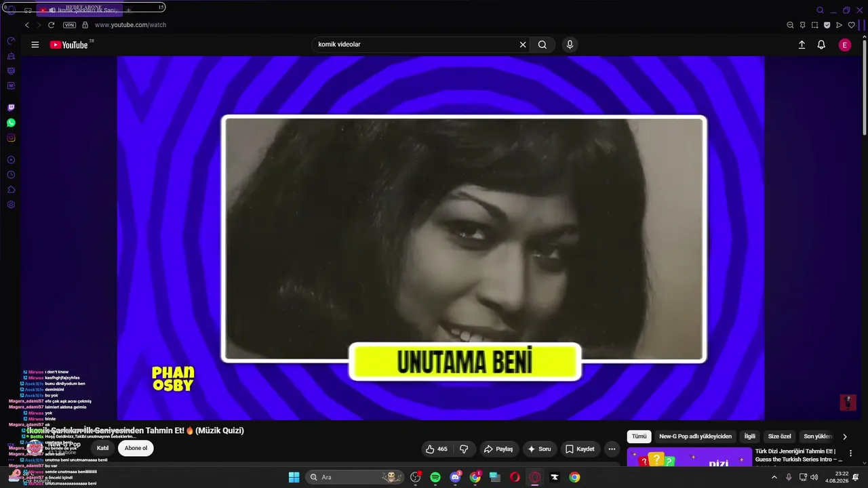Open the YouTube guide hamburger menu
The width and height of the screenshot is (868, 488).
click(35, 45)
